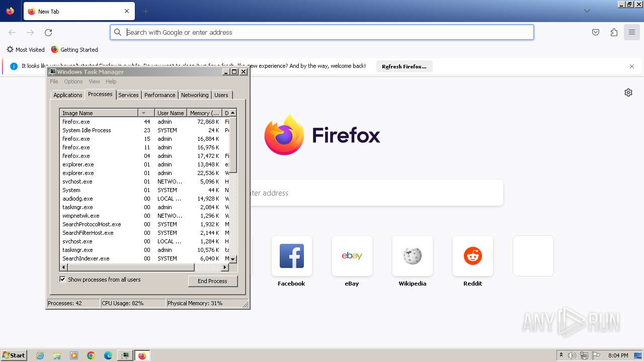Open Getting Started bookmark
Screen dimensions: 644x362
click(x=74, y=50)
